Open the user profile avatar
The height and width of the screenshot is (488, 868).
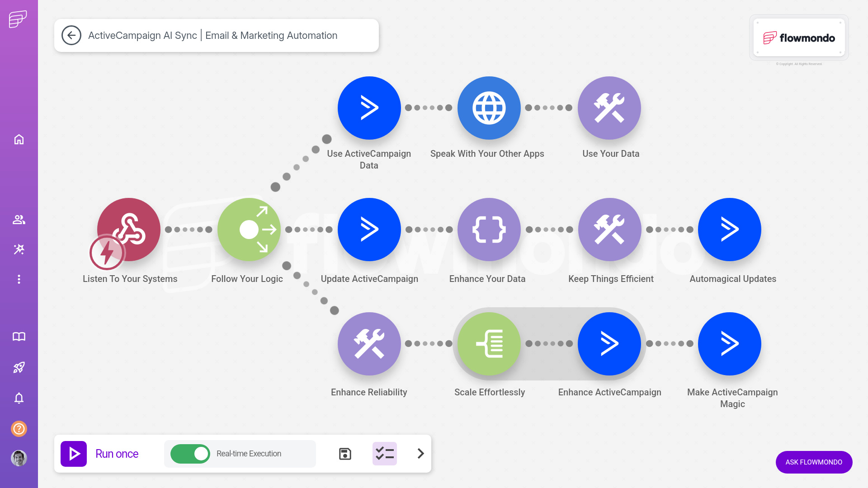point(19,458)
